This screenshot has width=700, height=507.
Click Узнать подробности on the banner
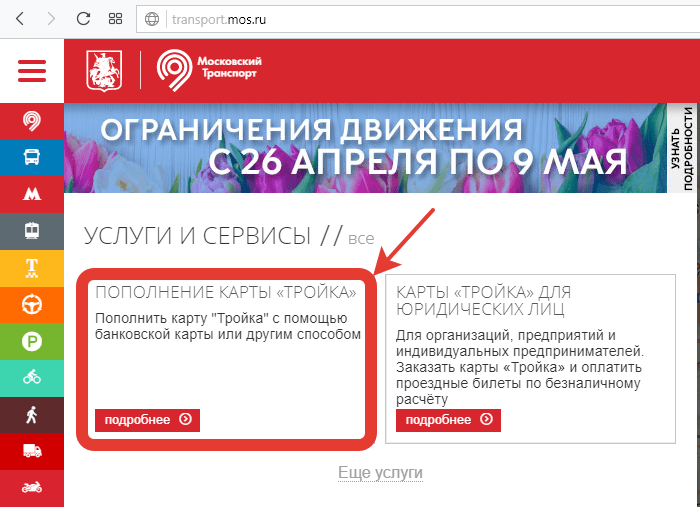pos(683,148)
